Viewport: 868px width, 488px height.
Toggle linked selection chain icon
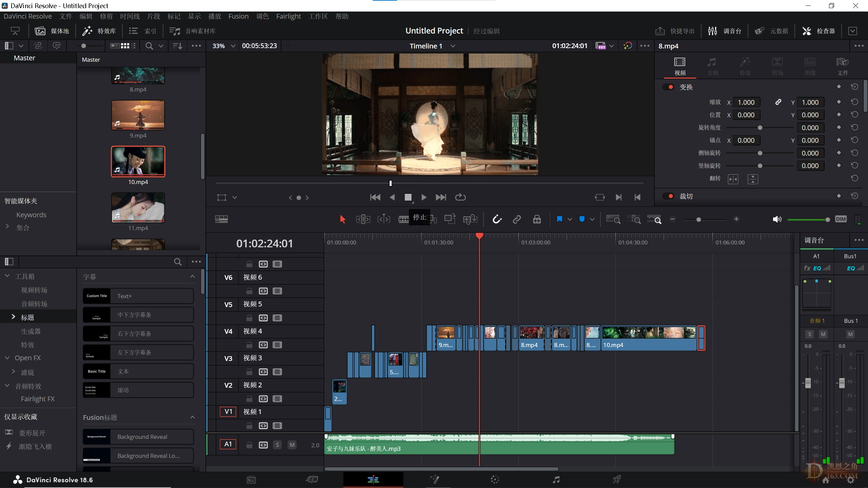pos(517,219)
